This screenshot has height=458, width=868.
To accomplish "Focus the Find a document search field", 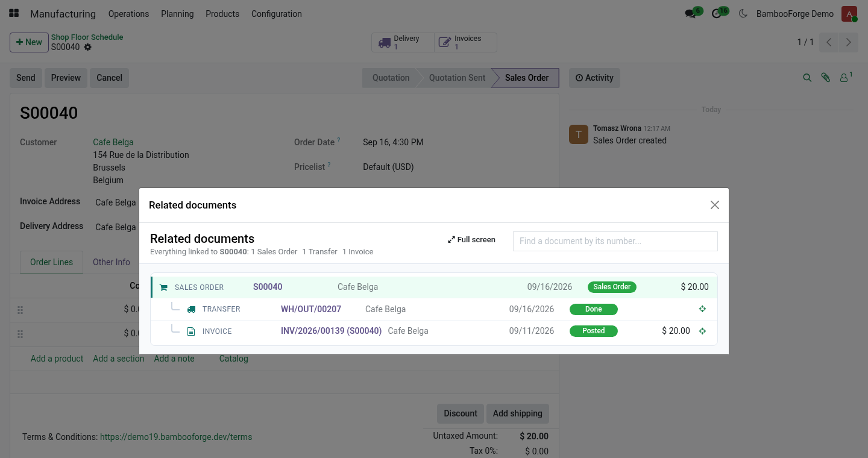I will 615,241.
